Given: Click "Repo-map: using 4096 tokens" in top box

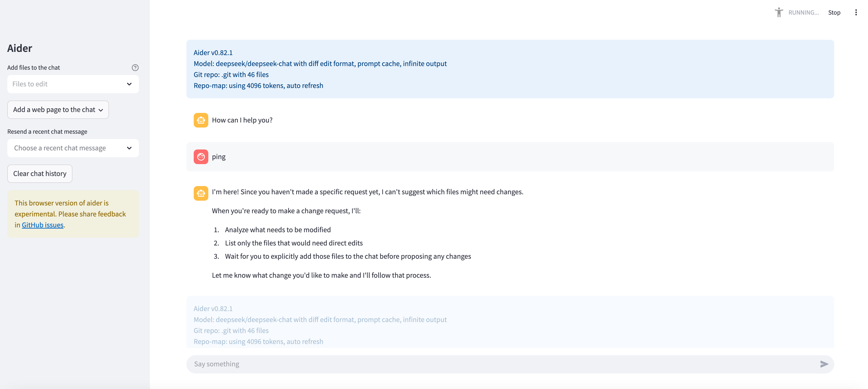Looking at the screenshot, I should coord(258,86).
